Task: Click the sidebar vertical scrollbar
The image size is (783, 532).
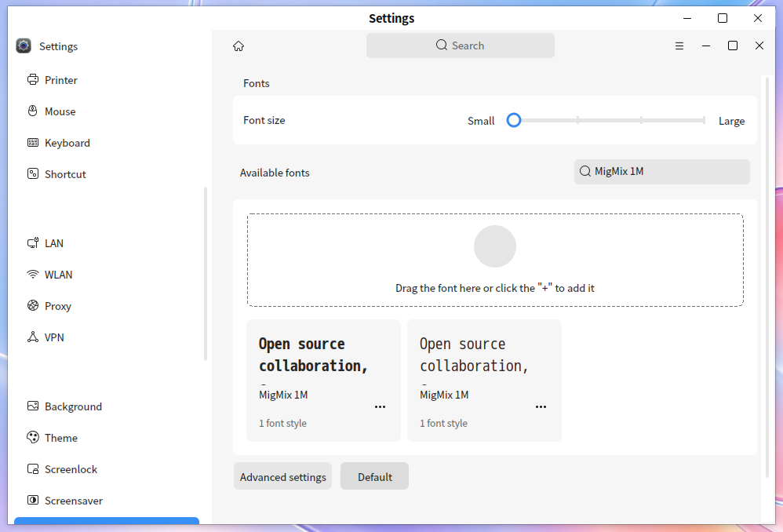Action: click(206, 274)
